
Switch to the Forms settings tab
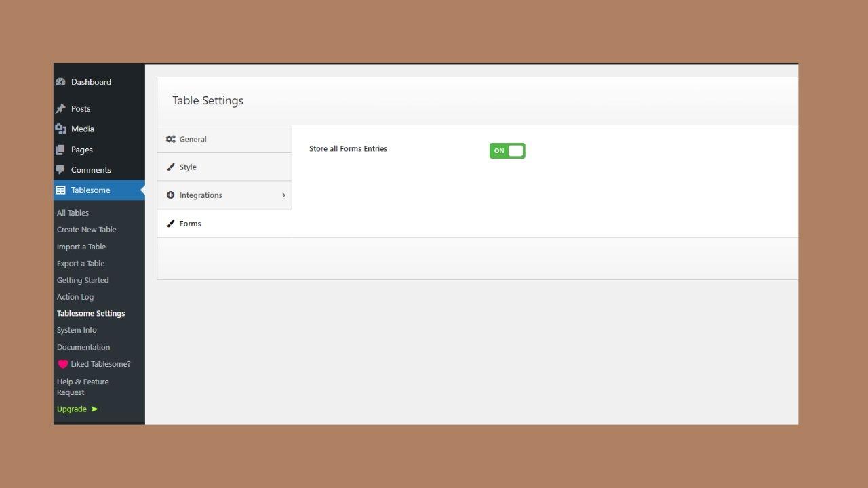tap(190, 224)
